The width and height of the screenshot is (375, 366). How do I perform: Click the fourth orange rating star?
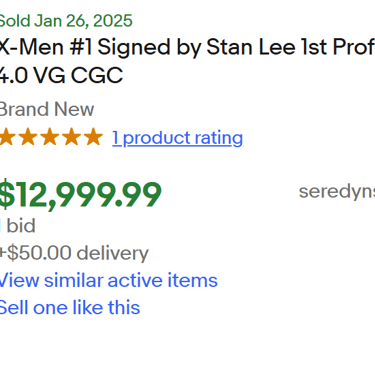72,137
